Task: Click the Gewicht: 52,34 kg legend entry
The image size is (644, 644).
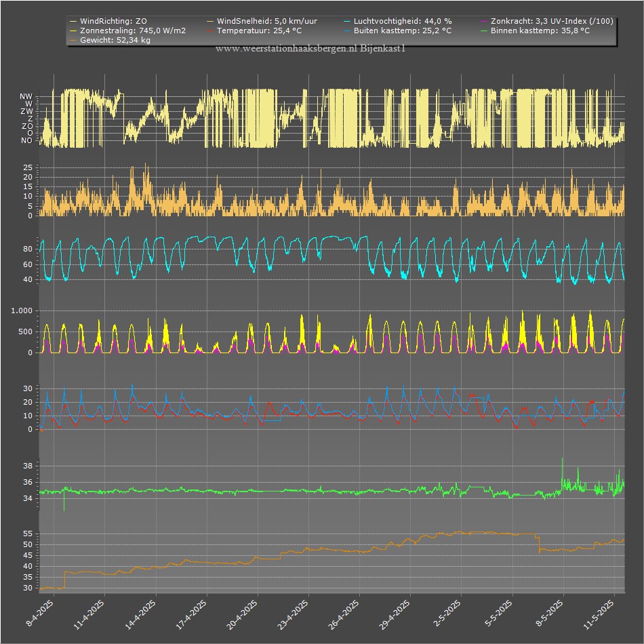Action: coord(110,40)
